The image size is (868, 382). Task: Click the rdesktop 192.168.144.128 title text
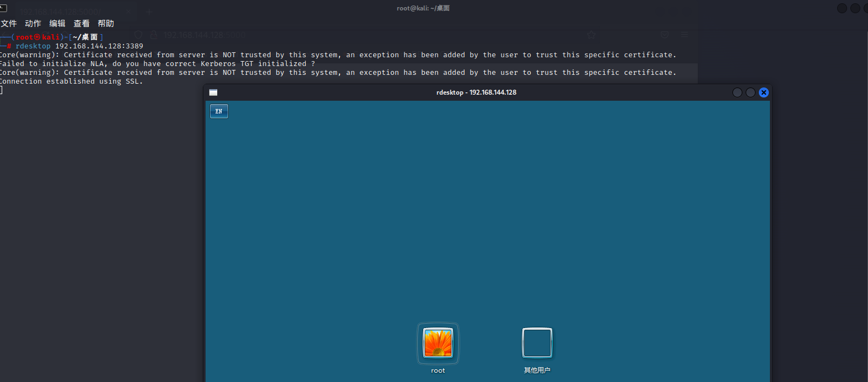[476, 92]
